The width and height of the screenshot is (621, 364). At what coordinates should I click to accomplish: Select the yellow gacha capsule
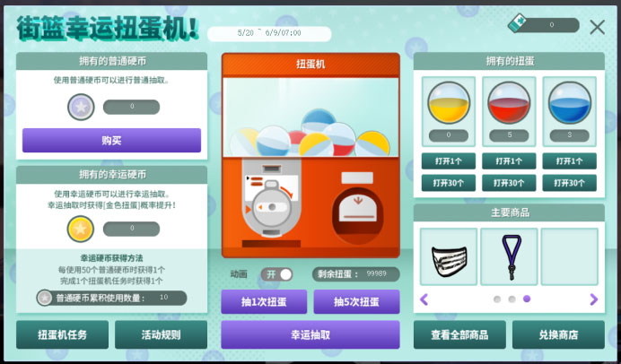(449, 103)
